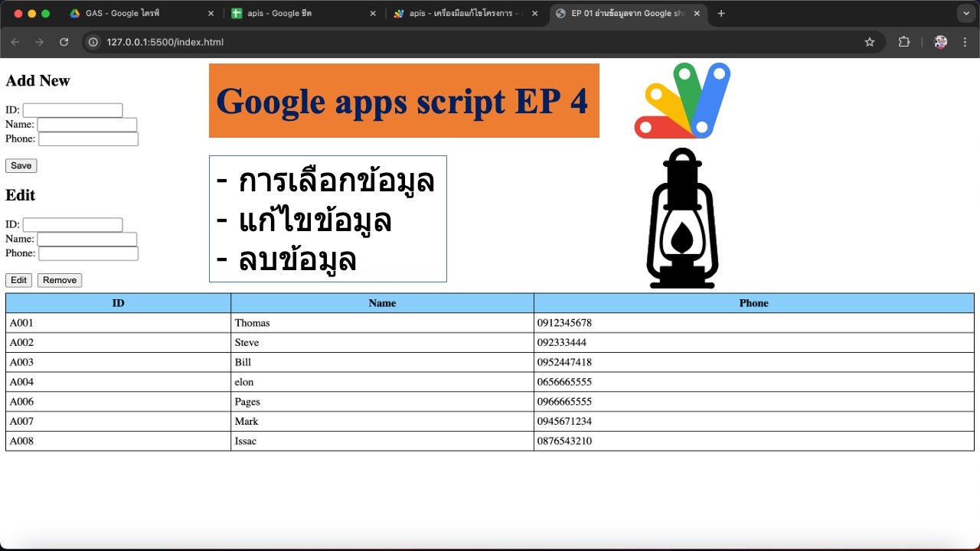Bookmark this page with the star icon

point(870,42)
